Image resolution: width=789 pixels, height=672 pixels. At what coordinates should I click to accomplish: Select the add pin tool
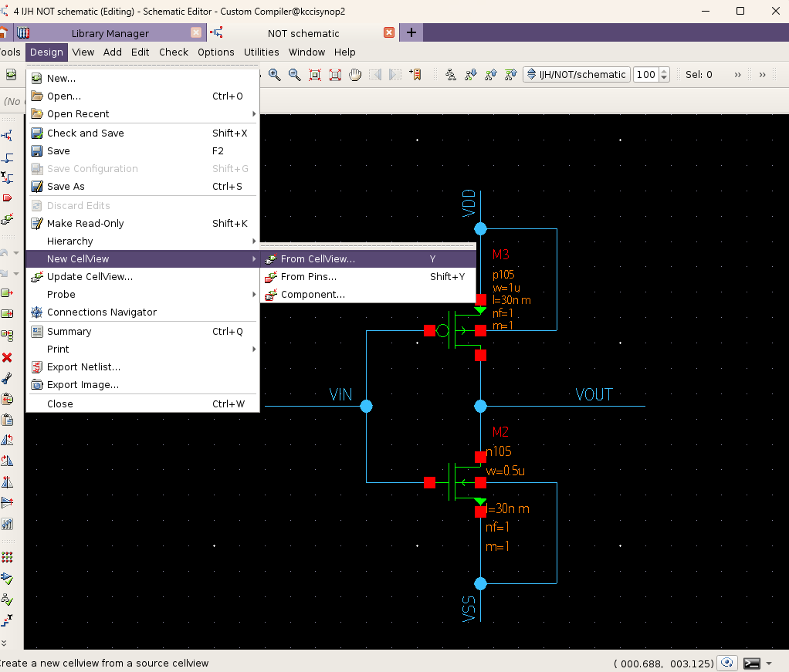point(7,198)
